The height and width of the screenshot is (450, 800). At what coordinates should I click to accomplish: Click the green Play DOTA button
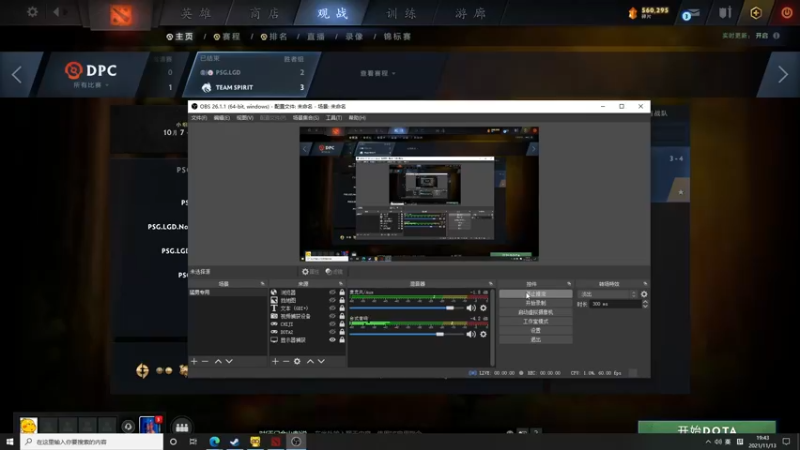click(707, 428)
